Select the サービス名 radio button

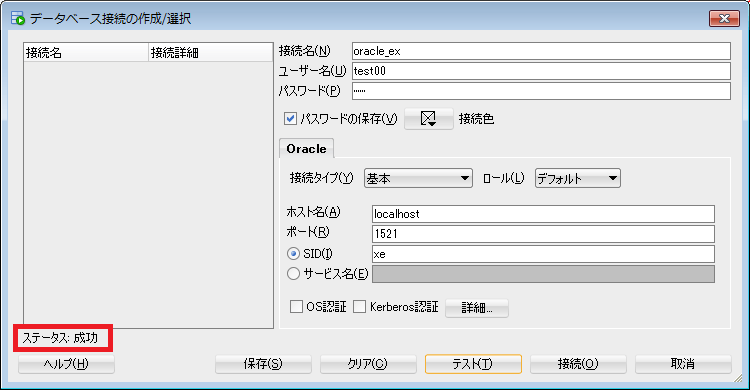[x=293, y=274]
